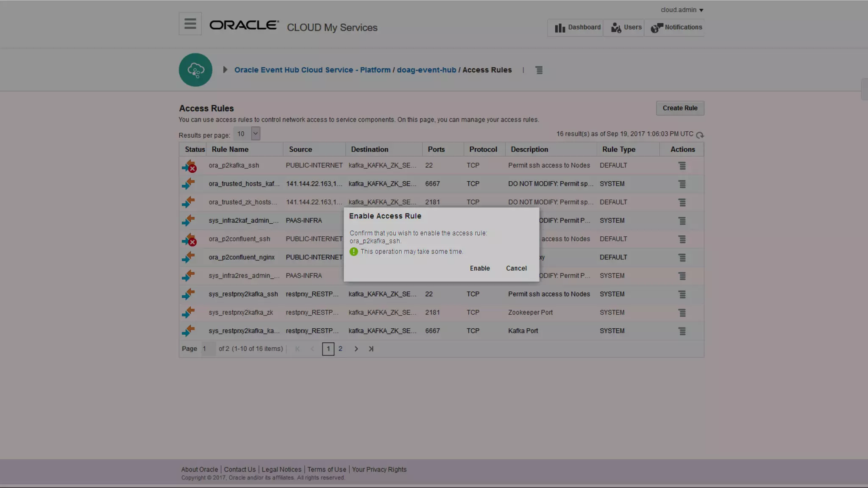Expand Results per page dropdown
Image resolution: width=868 pixels, height=488 pixels.
tap(255, 133)
